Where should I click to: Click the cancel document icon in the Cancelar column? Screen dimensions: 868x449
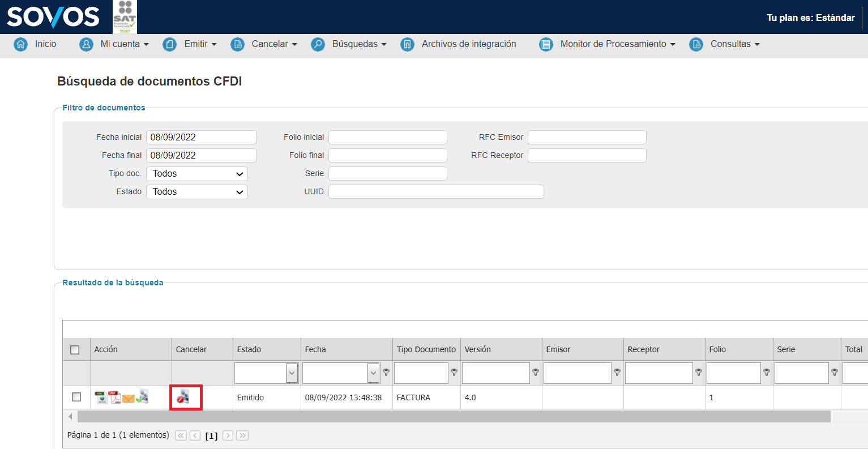click(x=183, y=396)
